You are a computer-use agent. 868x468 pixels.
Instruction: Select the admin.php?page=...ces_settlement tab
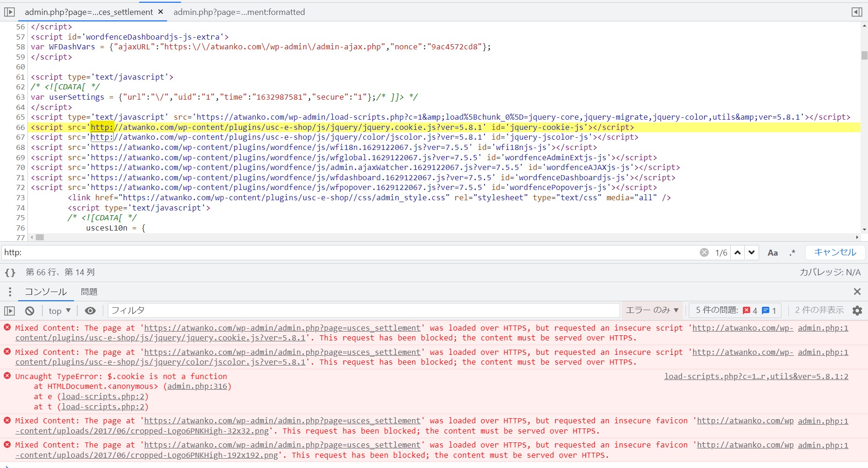[x=89, y=12]
